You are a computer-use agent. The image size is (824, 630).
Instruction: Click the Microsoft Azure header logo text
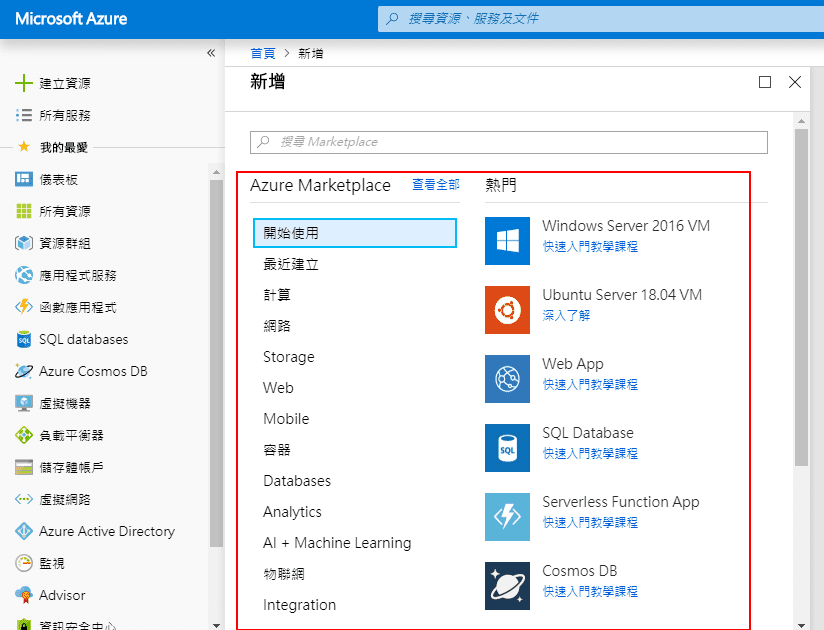point(71,19)
